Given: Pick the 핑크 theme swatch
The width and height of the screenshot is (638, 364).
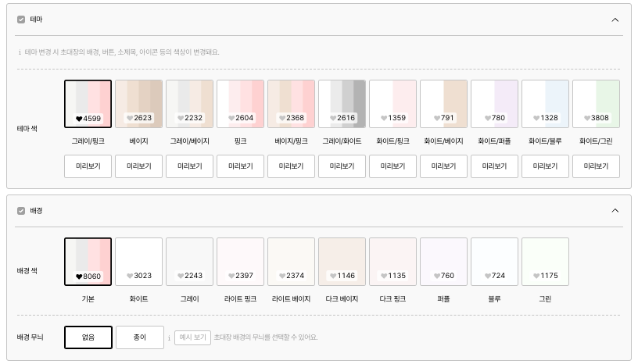Looking at the screenshot, I should [x=241, y=104].
